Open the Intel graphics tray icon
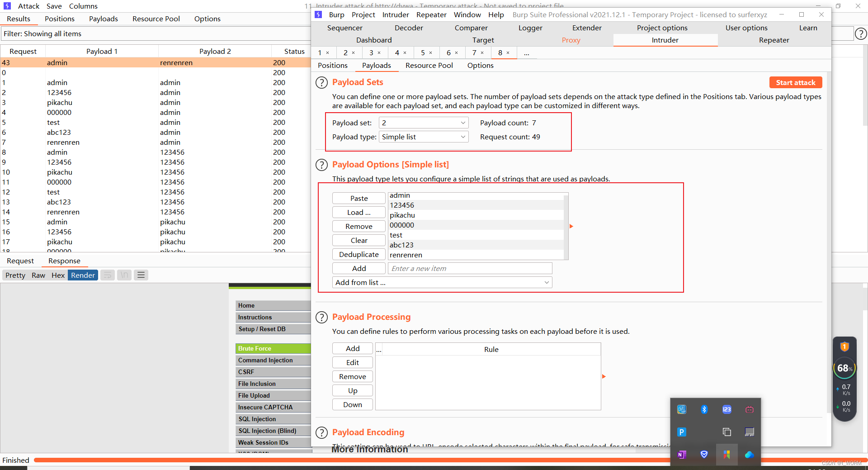868x470 pixels. 682,409
